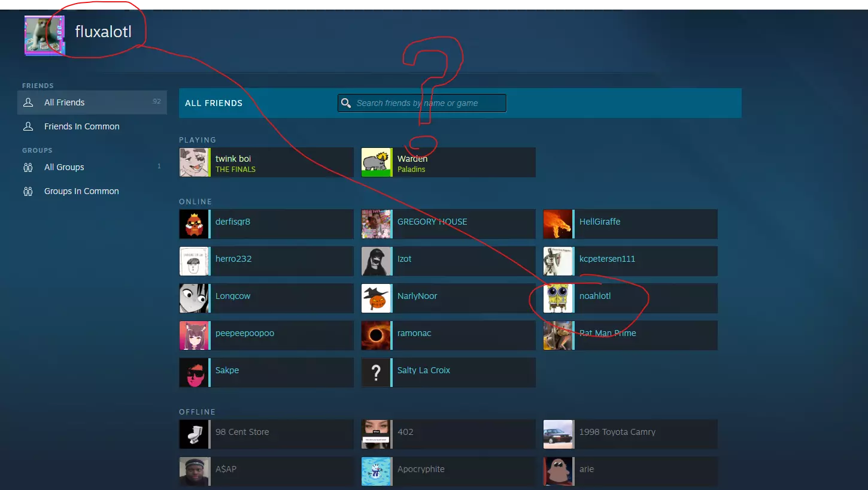Open 1998 Toyota Camry car avatar
Viewport: 868px width, 490px height.
(x=558, y=434)
